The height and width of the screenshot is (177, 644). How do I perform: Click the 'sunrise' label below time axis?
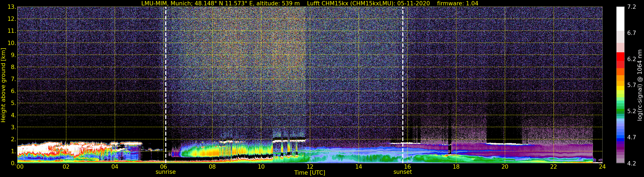(x=165, y=172)
